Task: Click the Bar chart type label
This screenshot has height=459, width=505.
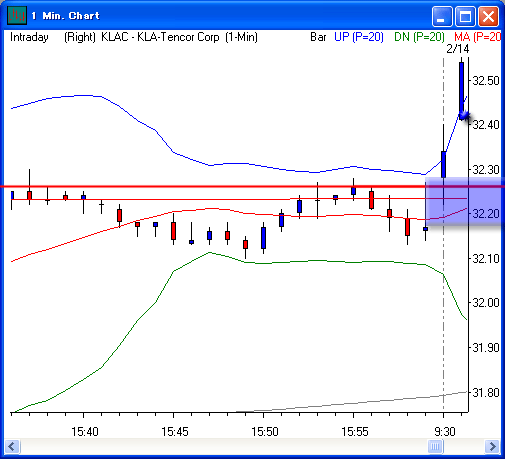Action: (x=318, y=37)
